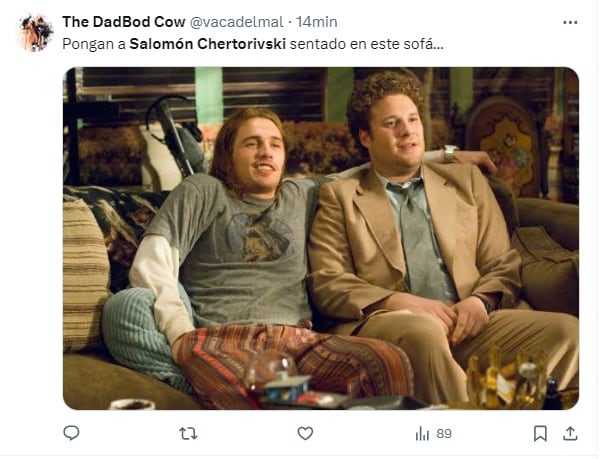Click the striped pillow in the attached photo

tap(85, 274)
